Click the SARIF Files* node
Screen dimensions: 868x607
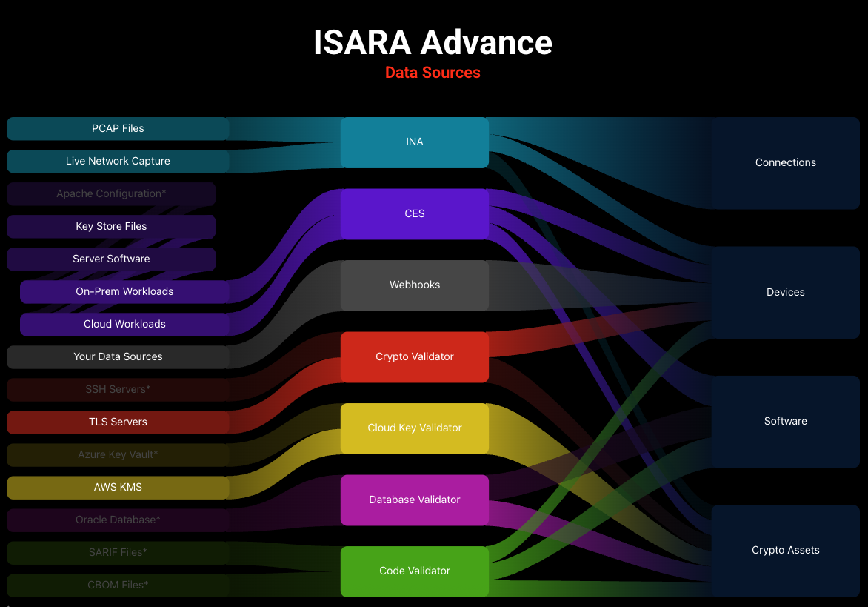coord(118,553)
